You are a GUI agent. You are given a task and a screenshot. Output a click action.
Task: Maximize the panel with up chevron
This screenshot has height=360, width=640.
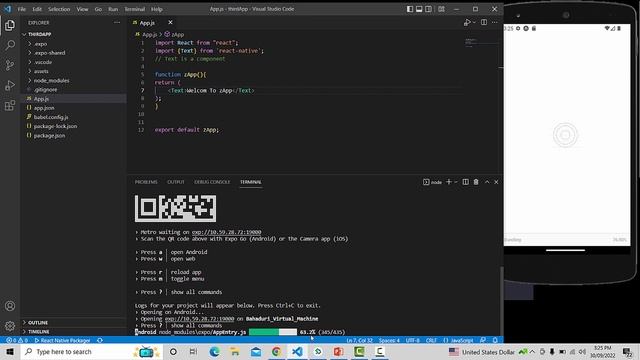coord(487,182)
